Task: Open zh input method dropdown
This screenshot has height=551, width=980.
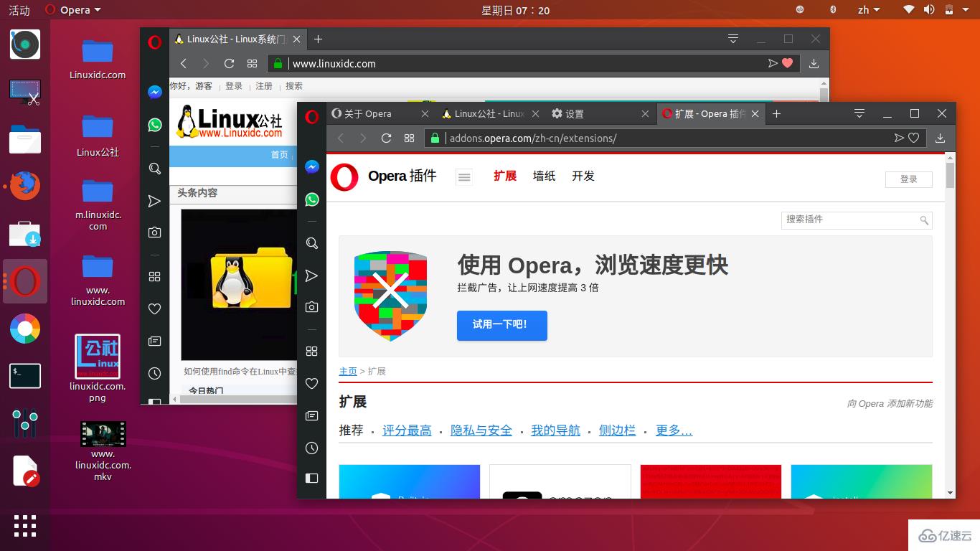Action: (868, 10)
